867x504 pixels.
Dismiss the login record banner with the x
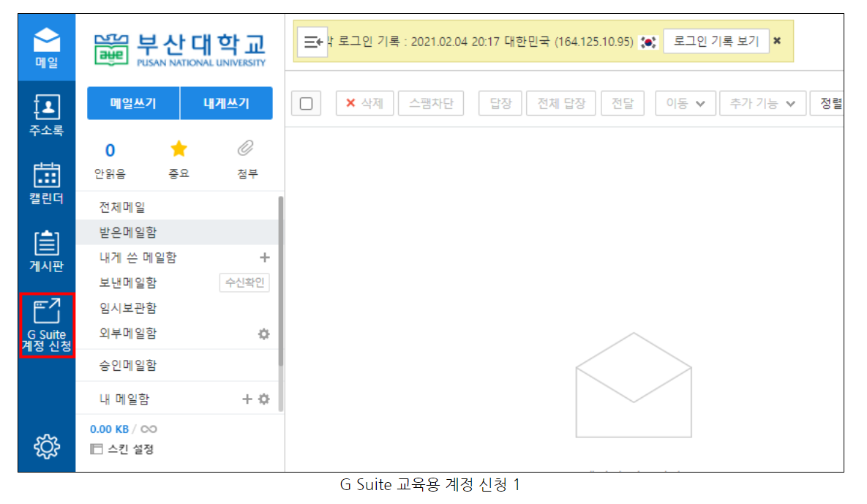776,42
